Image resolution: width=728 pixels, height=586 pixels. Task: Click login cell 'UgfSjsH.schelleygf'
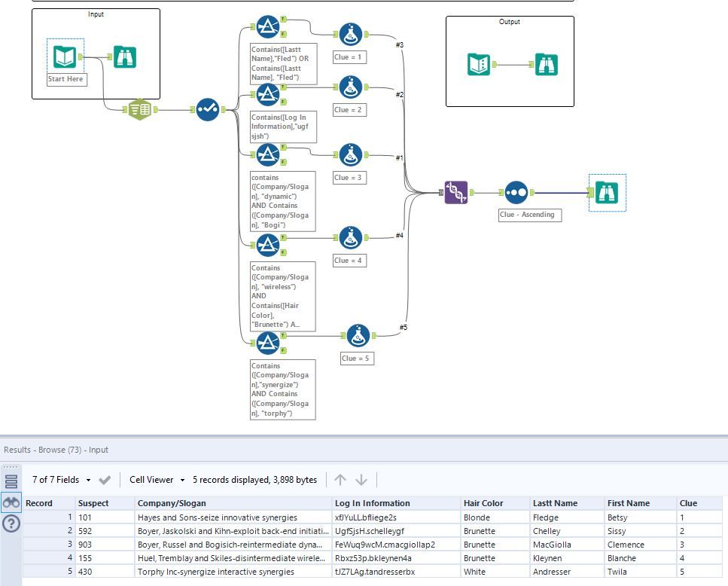[x=397, y=531]
